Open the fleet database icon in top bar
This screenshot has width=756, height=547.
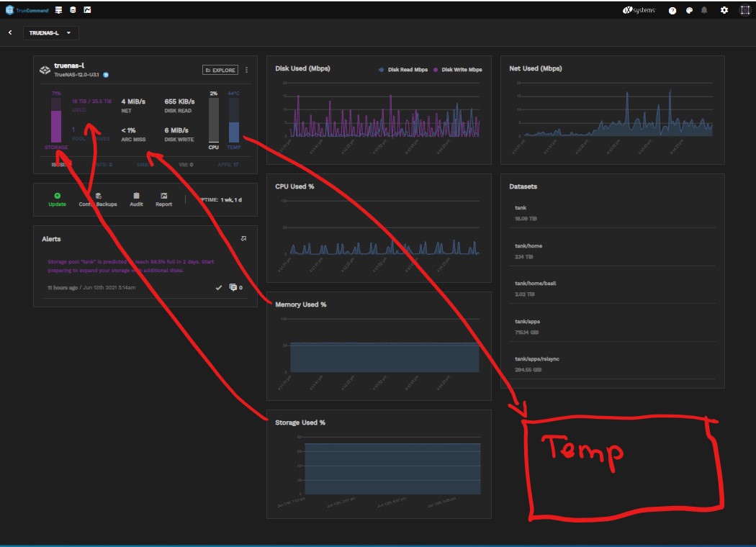tap(73, 10)
